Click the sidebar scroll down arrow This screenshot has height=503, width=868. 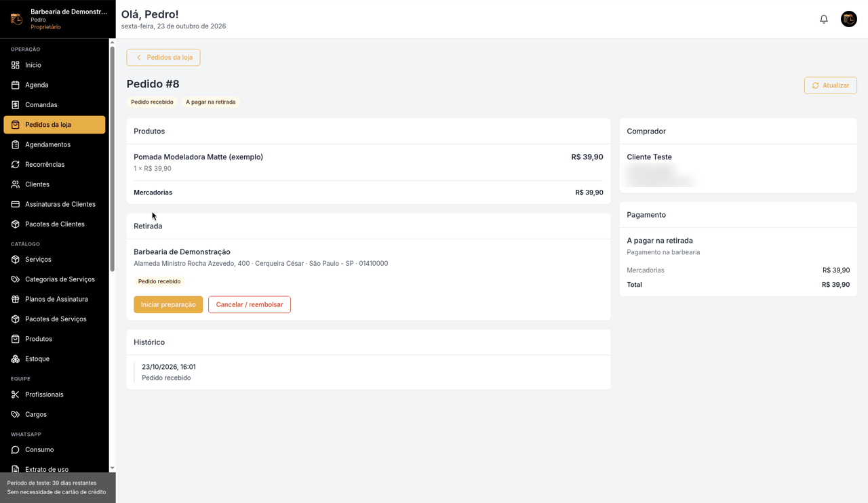click(x=113, y=468)
